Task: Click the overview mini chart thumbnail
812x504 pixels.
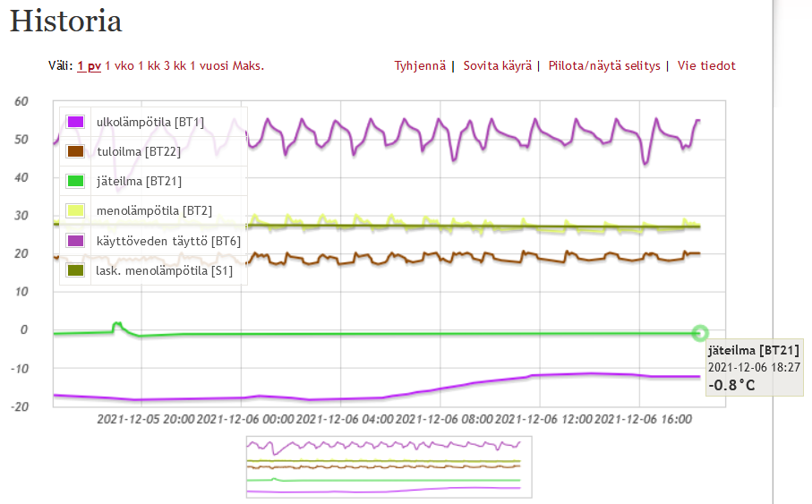Action: pyautogui.click(x=389, y=466)
